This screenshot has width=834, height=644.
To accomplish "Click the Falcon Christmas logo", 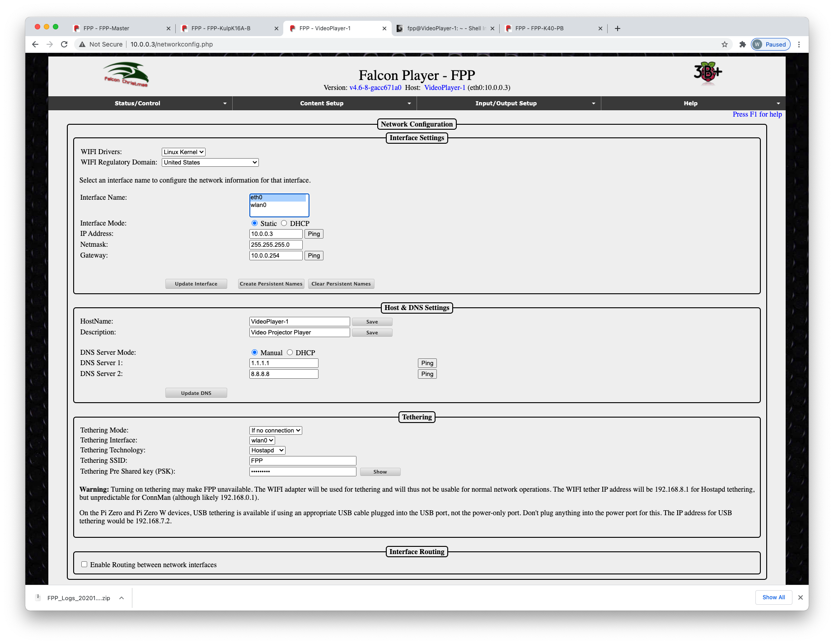I will pyautogui.click(x=126, y=74).
